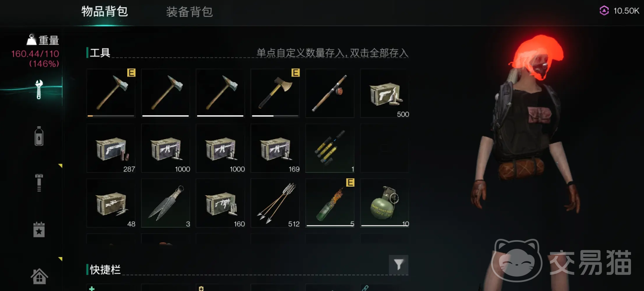Select the pistol ammo box with 500
Screen dimensions: 644x291
coord(384,93)
